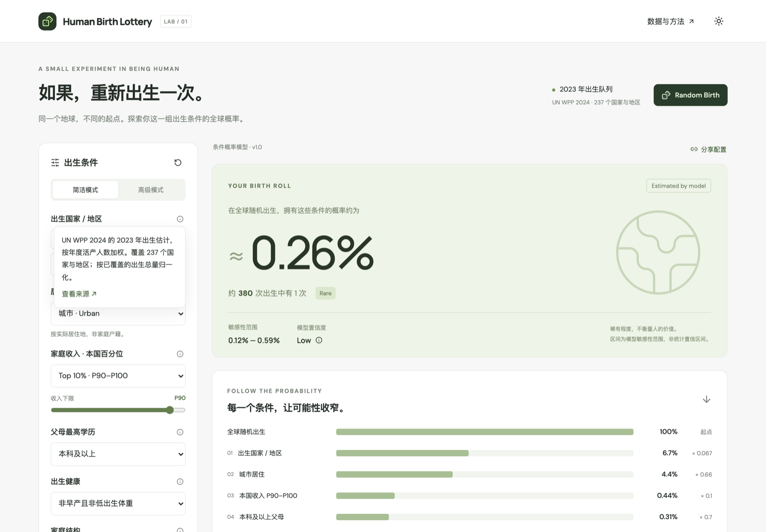The width and height of the screenshot is (766, 532).
Task: Click the Rare tag
Action: [x=326, y=293]
